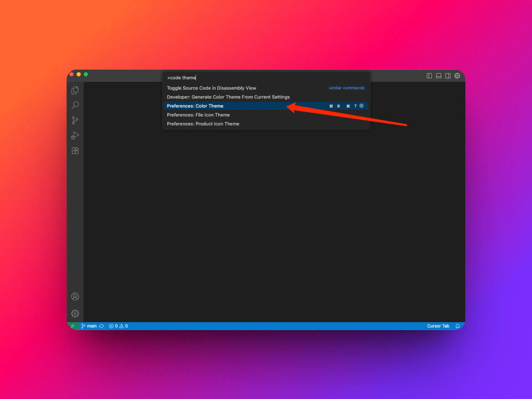Click Cursor Tab in the status bar
532x399 pixels.
tap(438, 326)
